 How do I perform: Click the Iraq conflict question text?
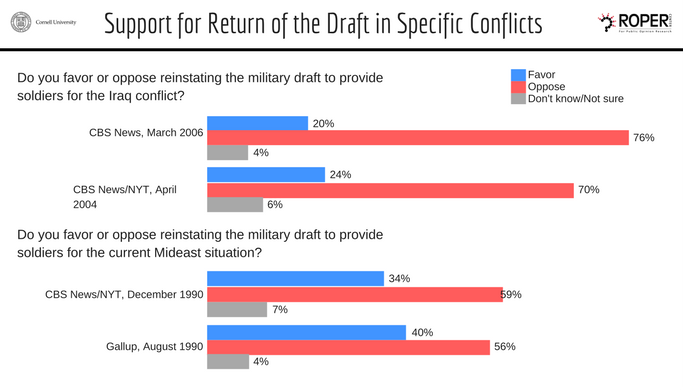(x=200, y=86)
